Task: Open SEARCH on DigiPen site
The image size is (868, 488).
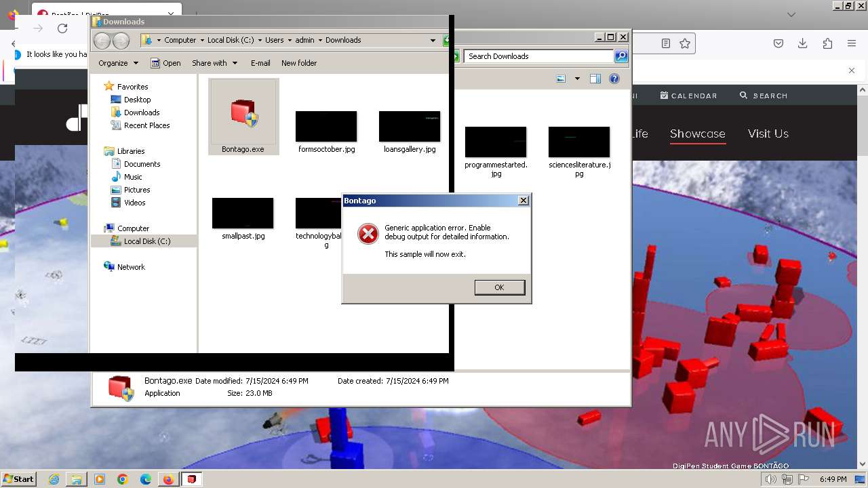Action: point(764,96)
